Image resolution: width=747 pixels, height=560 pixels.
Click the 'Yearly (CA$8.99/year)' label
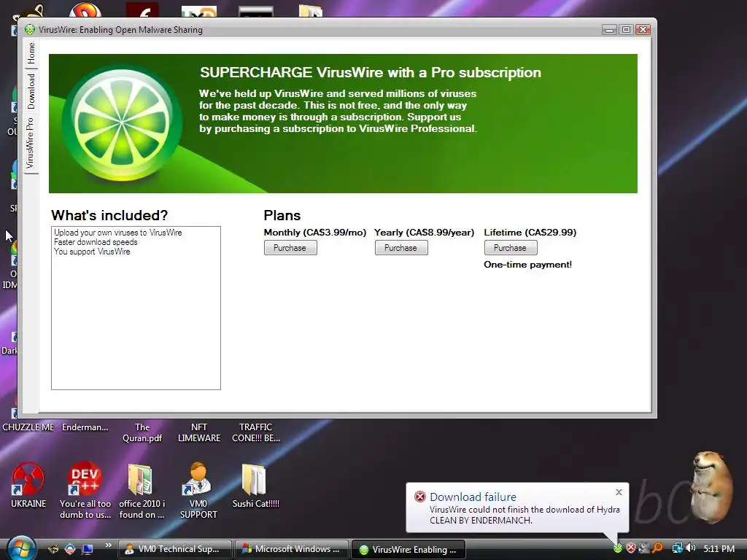(424, 233)
